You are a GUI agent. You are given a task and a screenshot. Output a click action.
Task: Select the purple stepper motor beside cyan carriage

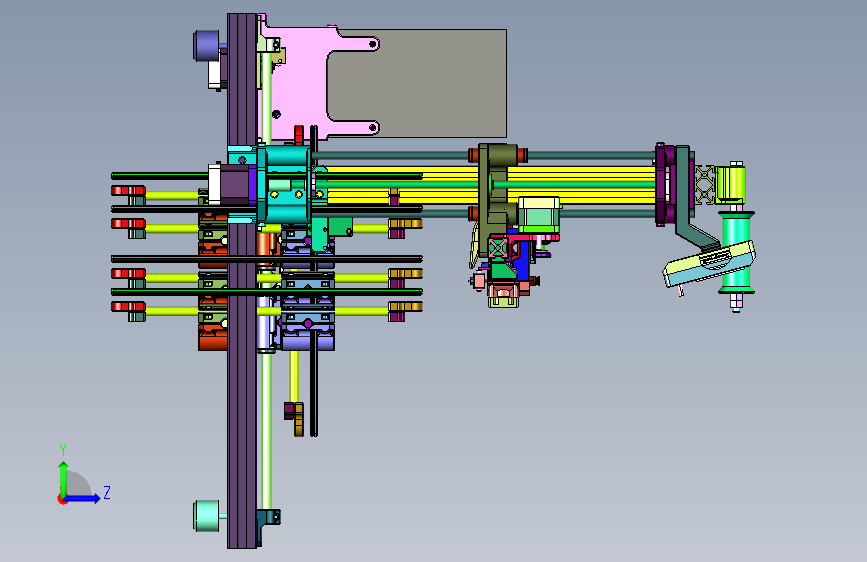232,184
